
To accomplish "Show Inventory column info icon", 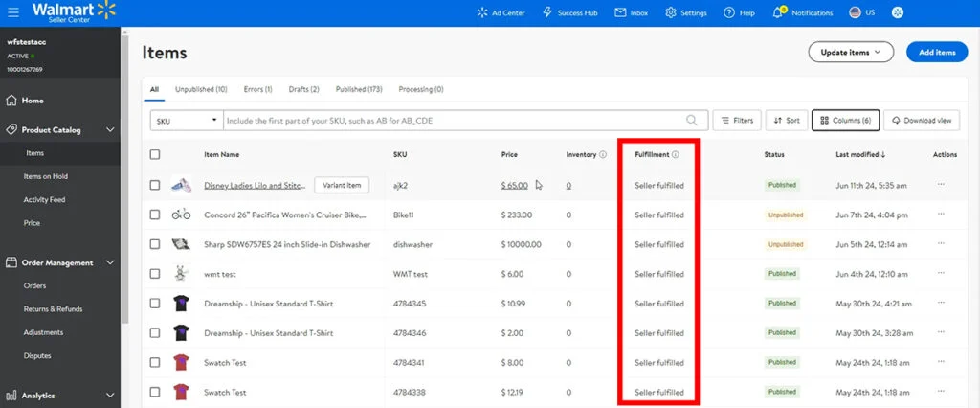I will (x=603, y=154).
